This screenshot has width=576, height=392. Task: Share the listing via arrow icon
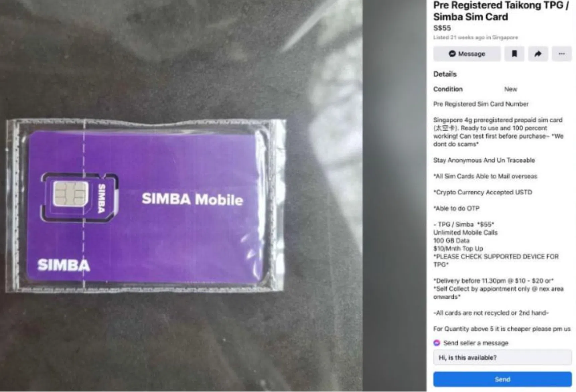coord(538,54)
